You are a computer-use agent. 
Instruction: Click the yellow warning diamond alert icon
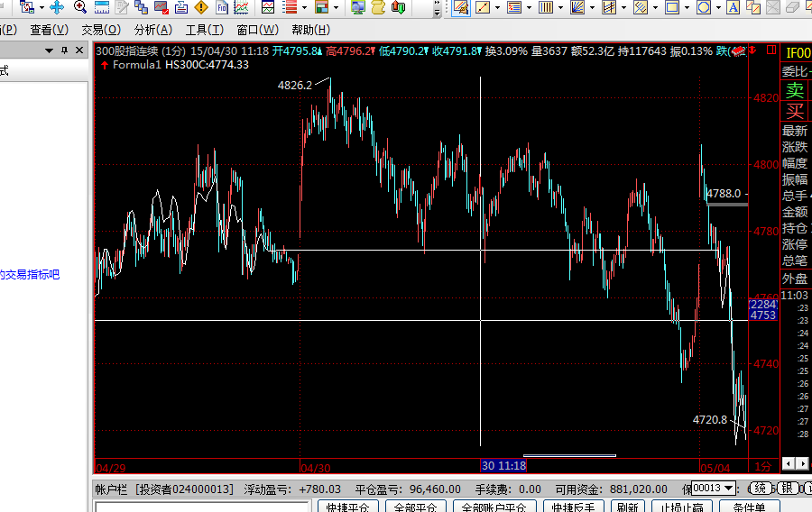pos(201,7)
